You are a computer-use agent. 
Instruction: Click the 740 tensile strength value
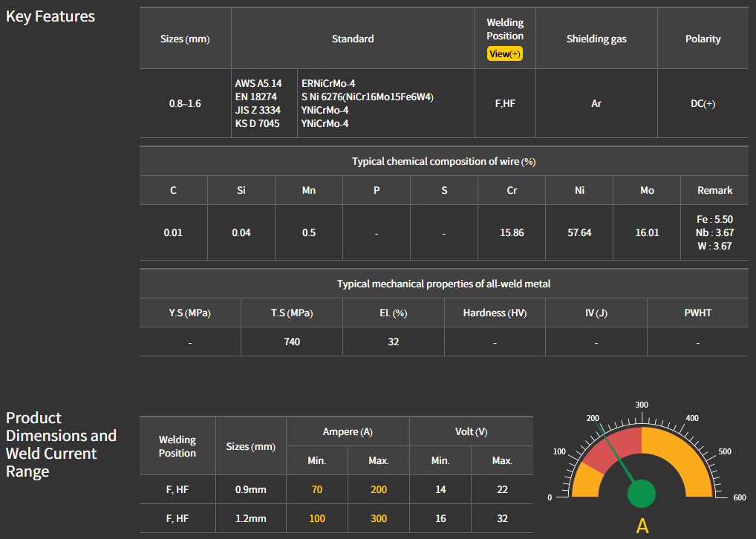(x=292, y=342)
